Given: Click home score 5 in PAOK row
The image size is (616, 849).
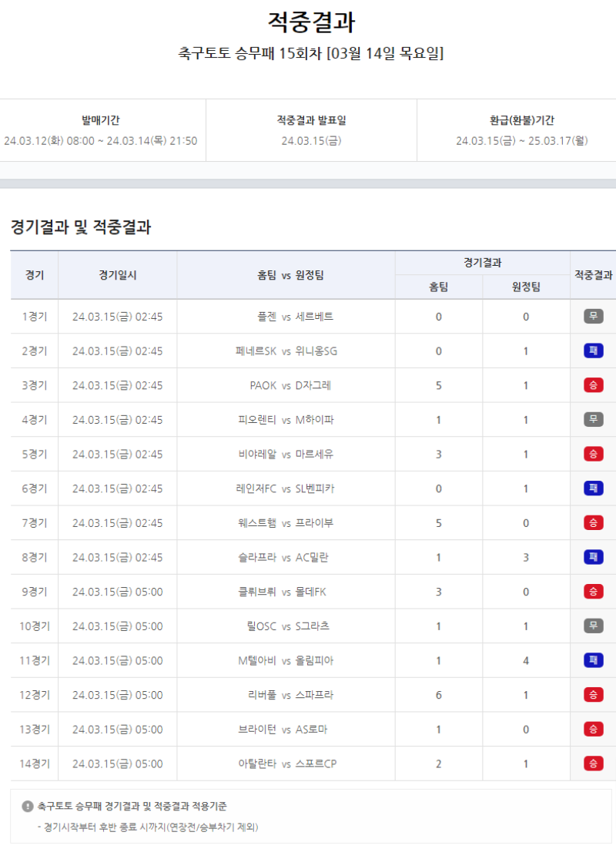Looking at the screenshot, I should [x=438, y=385].
